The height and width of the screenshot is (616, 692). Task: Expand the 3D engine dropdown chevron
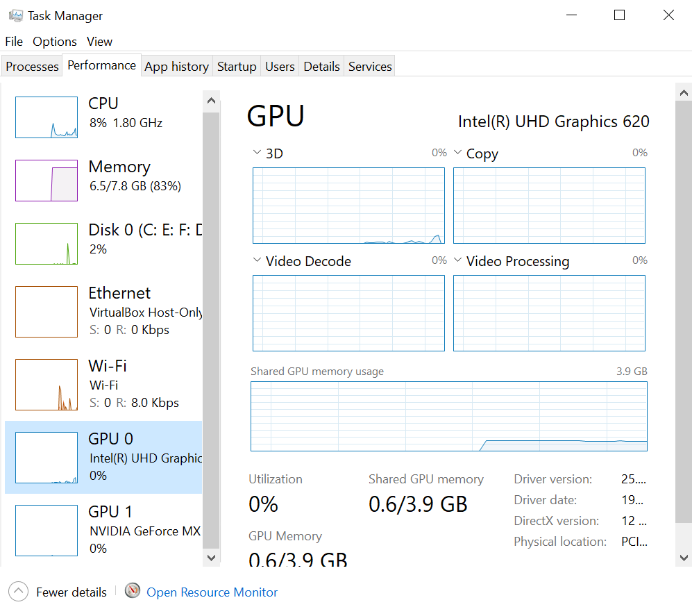pos(257,152)
